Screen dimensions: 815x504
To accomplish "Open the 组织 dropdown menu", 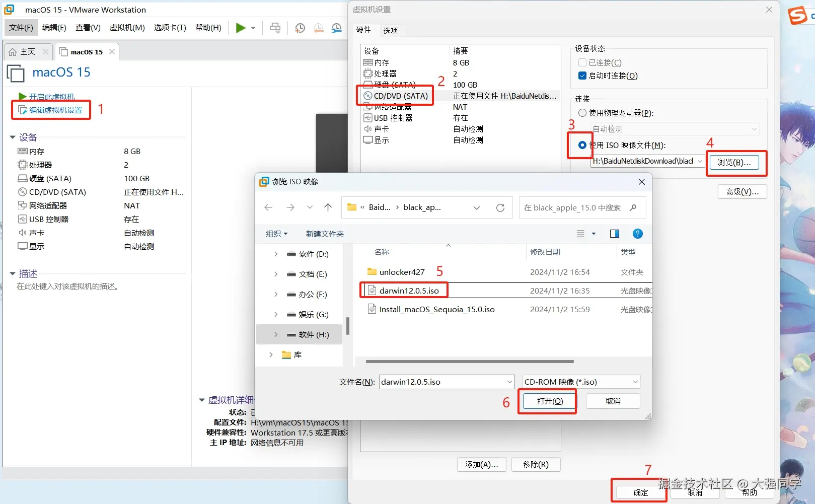I will [276, 234].
